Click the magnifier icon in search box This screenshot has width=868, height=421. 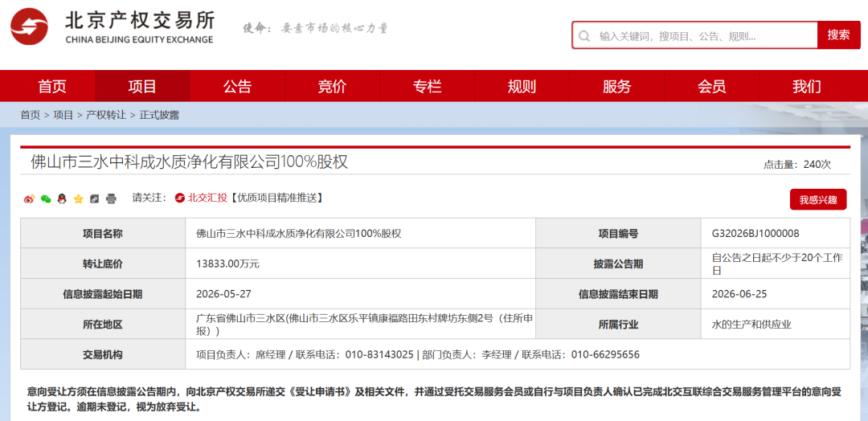(x=584, y=36)
